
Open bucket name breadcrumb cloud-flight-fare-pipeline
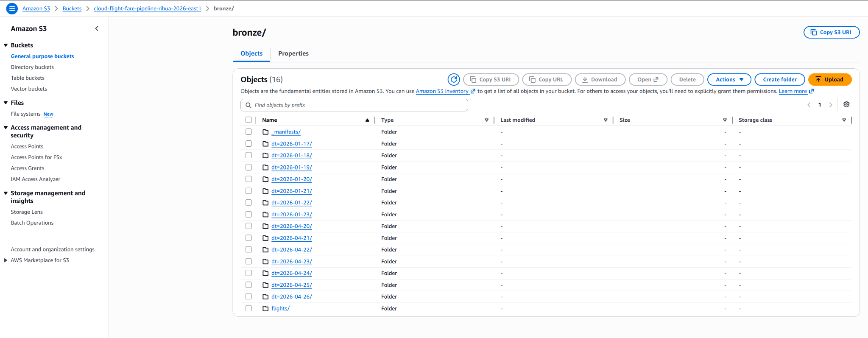click(x=148, y=8)
